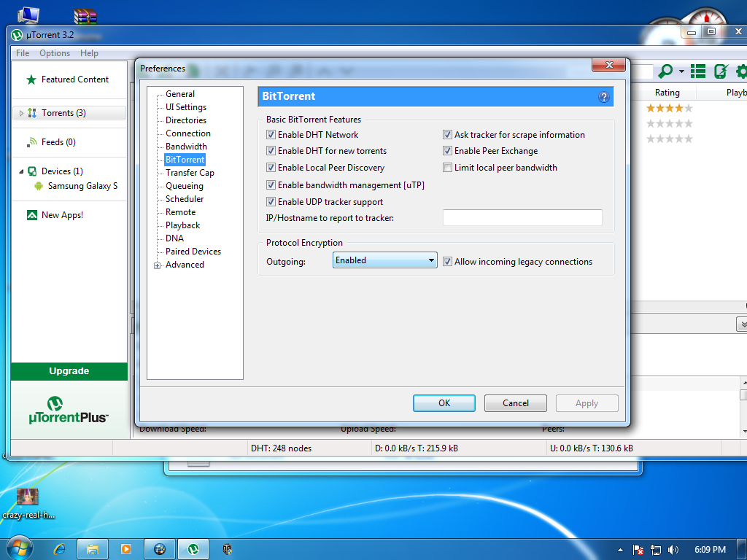Click the green remote/edit toolbar icon

coord(721,71)
